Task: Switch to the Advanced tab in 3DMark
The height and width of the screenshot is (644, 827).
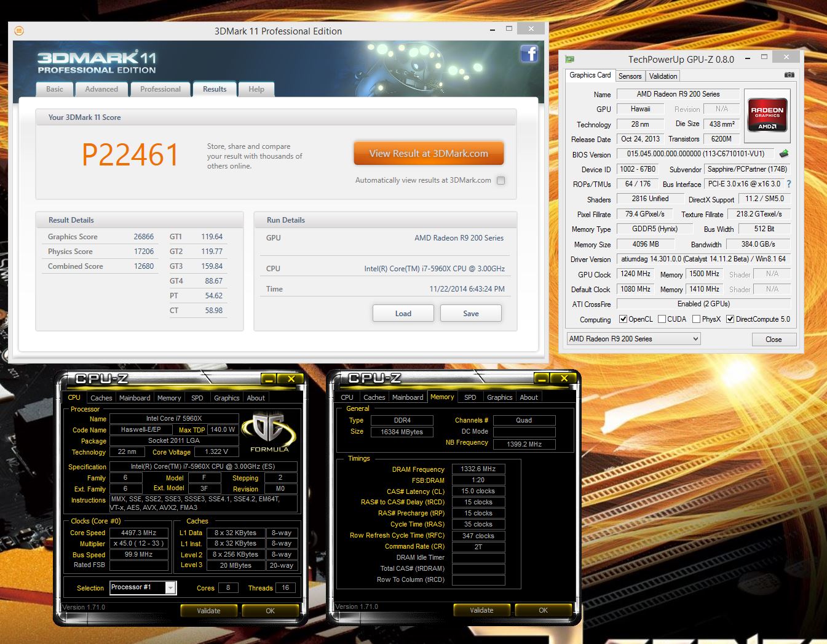Action: [x=101, y=89]
